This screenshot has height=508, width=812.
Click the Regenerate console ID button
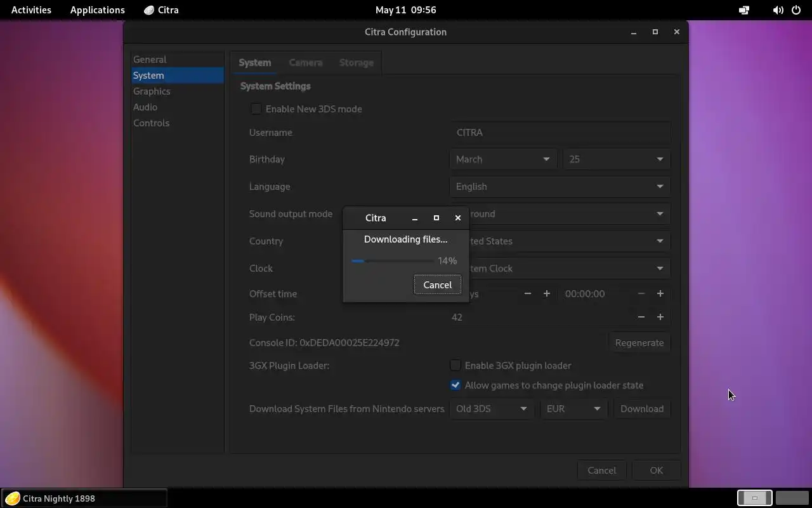(x=639, y=342)
